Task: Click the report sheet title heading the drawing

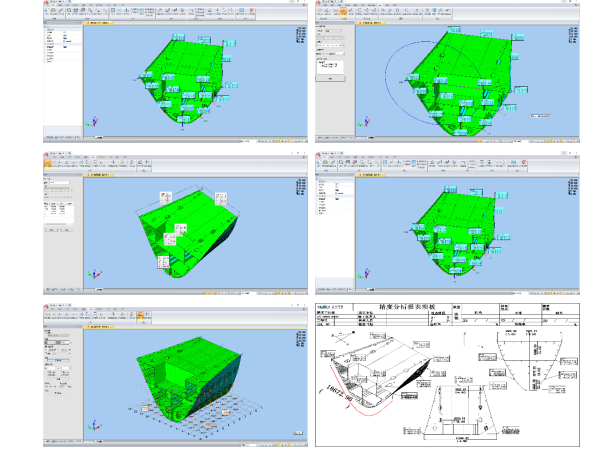Action: tap(407, 307)
